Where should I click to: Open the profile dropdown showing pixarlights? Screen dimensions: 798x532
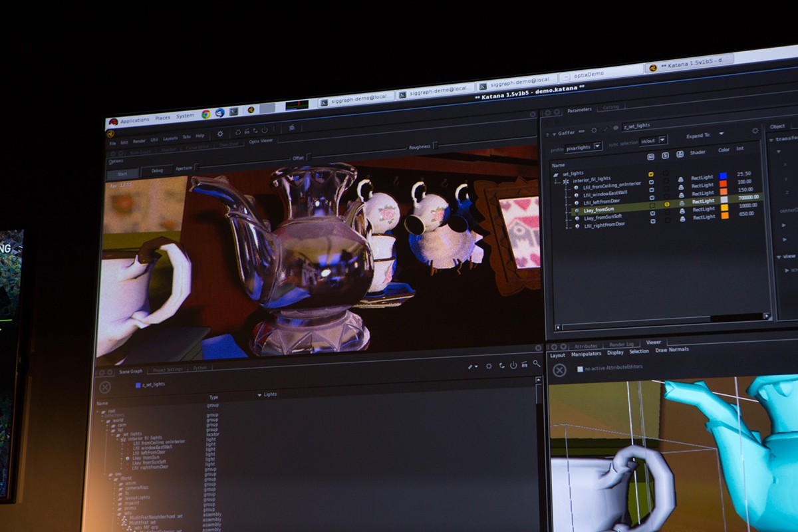click(x=584, y=146)
